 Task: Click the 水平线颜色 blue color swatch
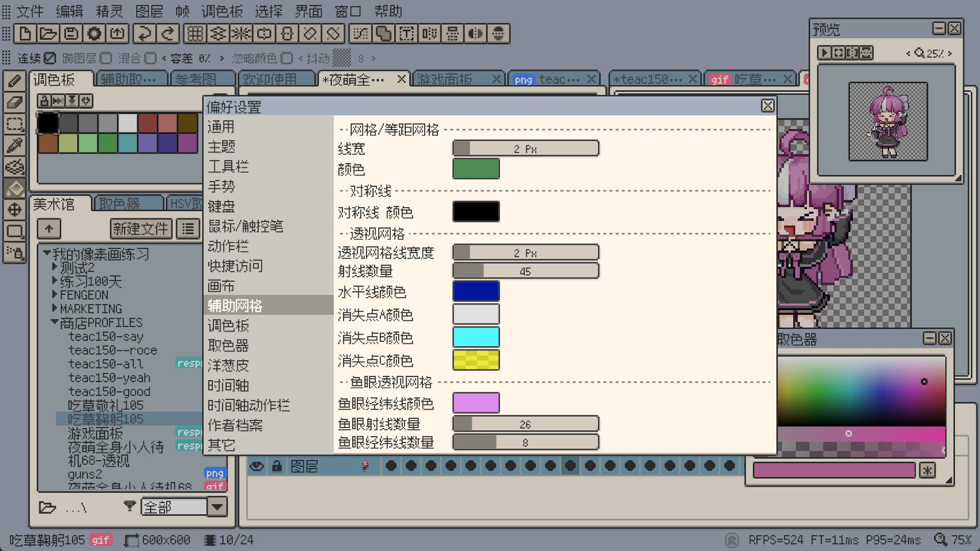click(476, 291)
